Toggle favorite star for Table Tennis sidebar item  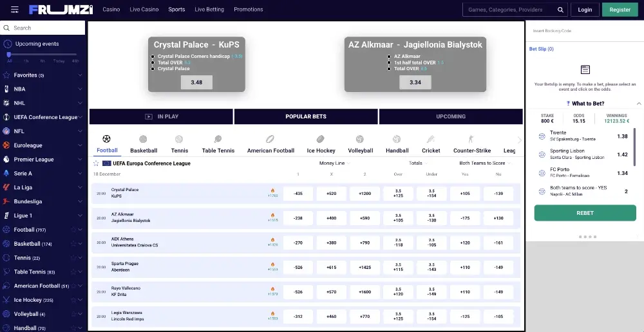click(73, 272)
